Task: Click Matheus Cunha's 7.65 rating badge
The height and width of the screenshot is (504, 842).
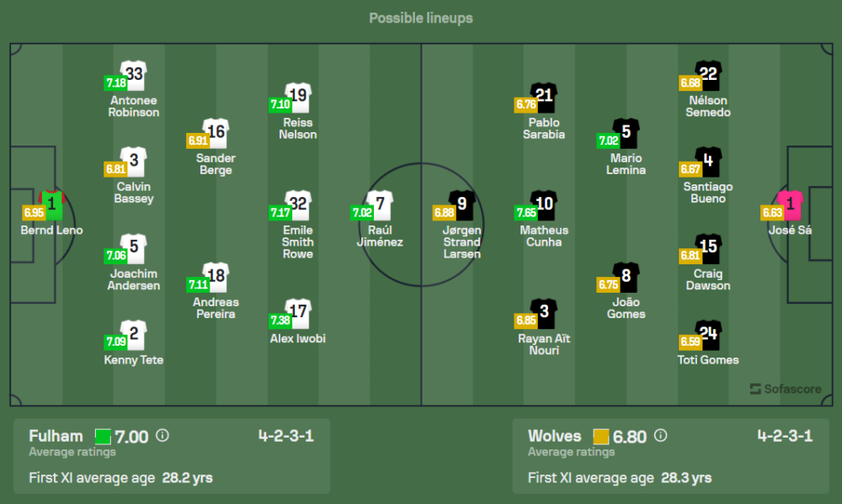Action: (528, 213)
